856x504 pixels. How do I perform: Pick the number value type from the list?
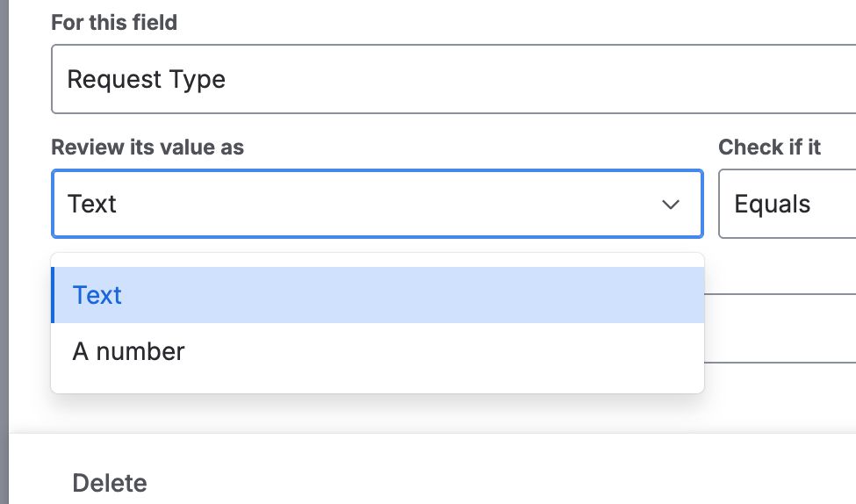[x=129, y=351]
